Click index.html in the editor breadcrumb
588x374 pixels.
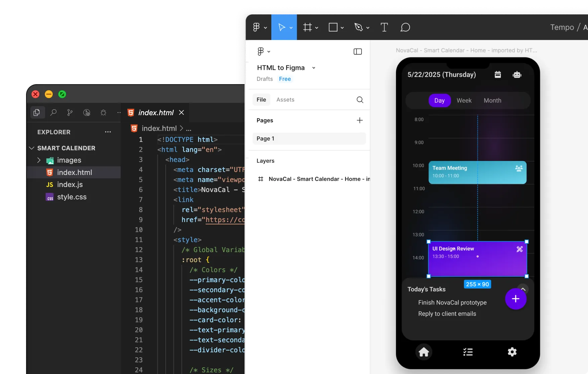point(159,129)
